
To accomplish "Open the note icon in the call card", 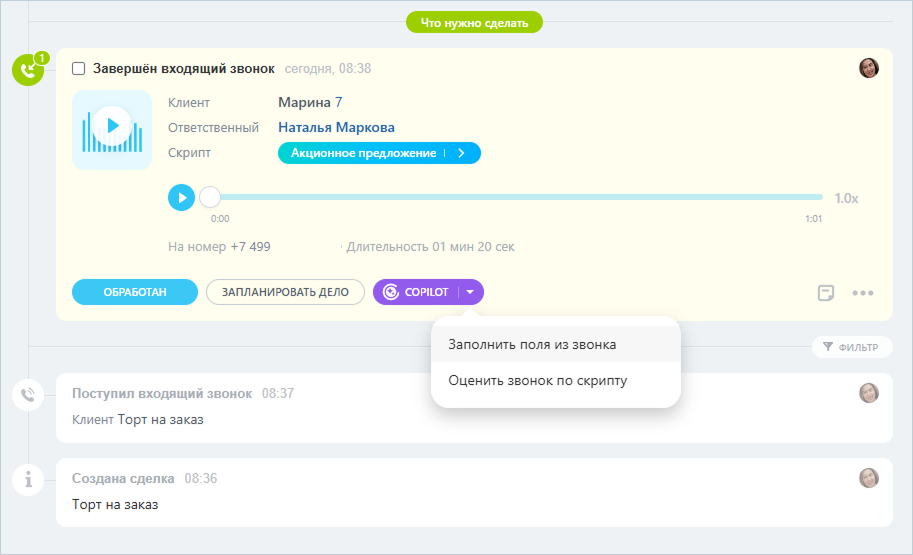I will coord(825,293).
